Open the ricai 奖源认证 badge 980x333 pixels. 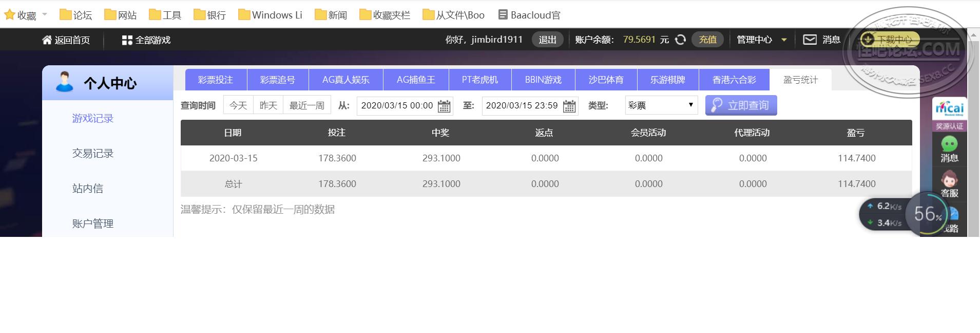tap(949, 115)
